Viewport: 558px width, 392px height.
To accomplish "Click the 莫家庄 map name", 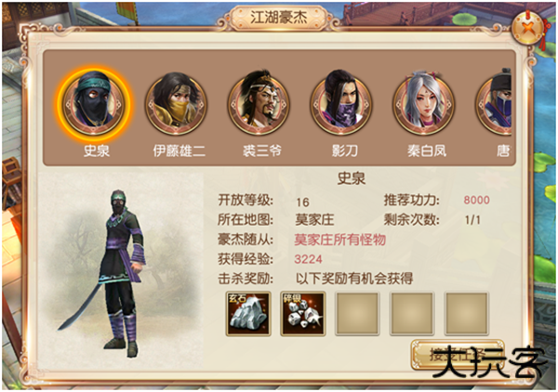I will click(x=314, y=220).
